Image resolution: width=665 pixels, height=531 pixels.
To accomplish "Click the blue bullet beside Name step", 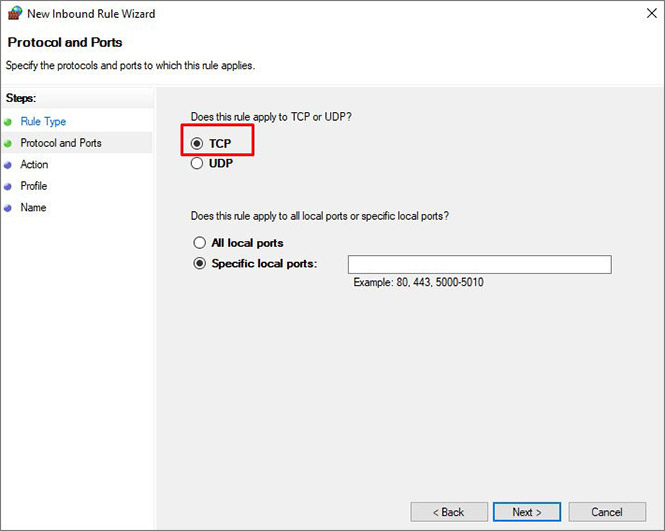I will pos(8,208).
